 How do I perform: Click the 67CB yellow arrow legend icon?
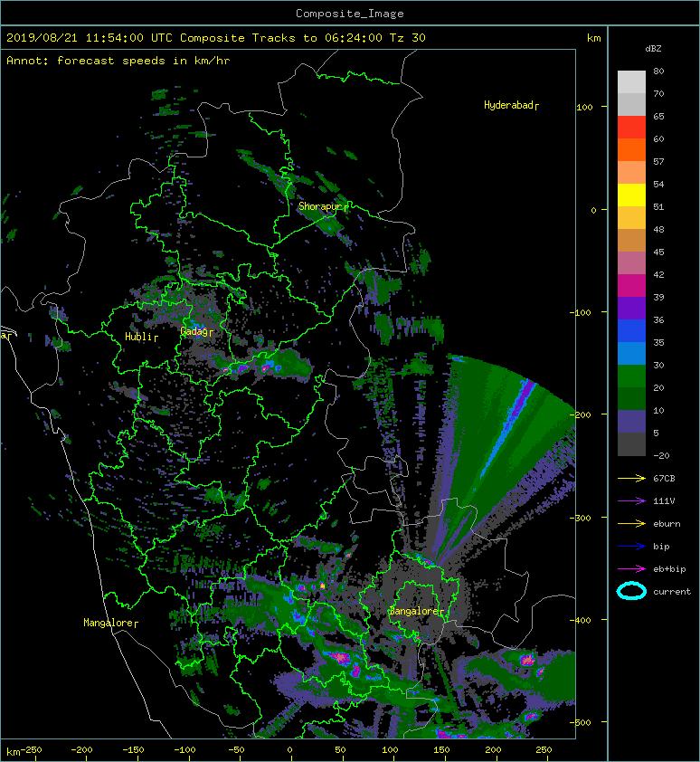631,478
